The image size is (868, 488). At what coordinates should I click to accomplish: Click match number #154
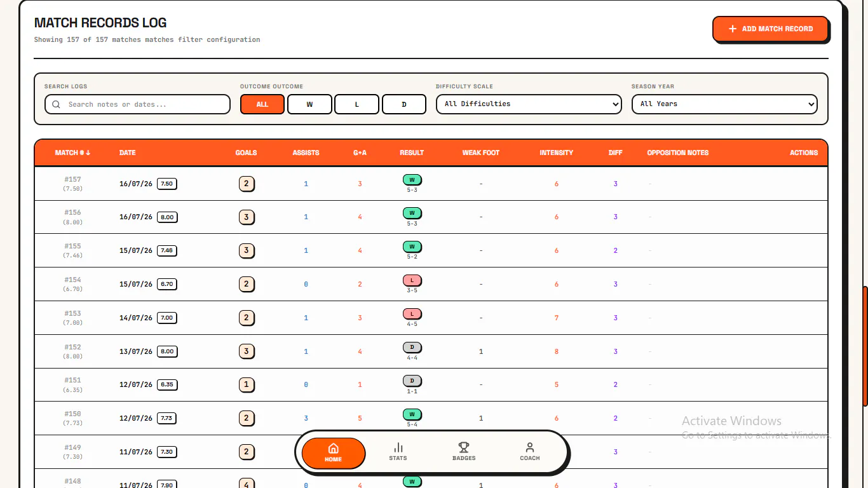pos(72,280)
